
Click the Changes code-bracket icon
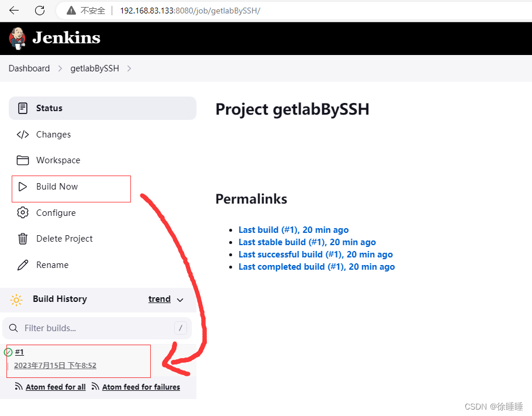(x=23, y=135)
